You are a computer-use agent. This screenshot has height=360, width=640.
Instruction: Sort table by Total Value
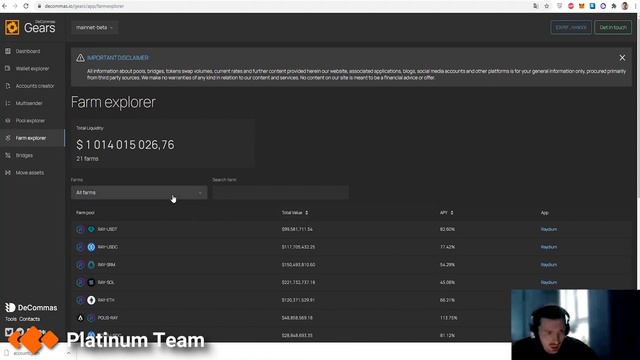(x=295, y=213)
